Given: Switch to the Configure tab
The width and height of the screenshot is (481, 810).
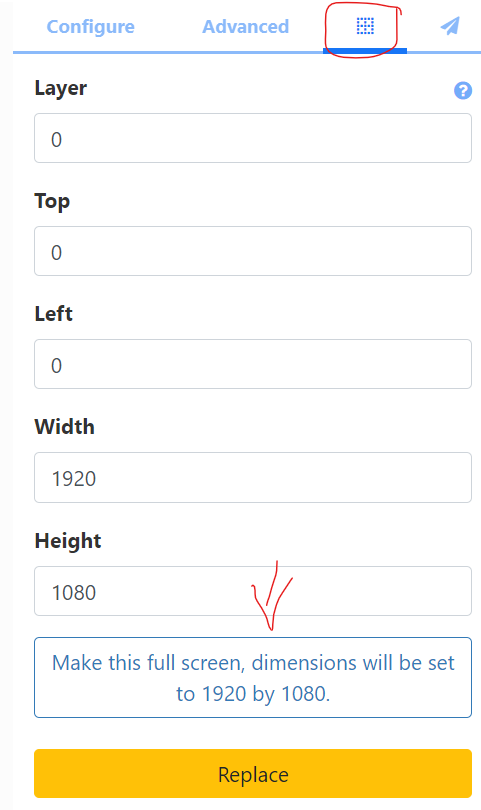Looking at the screenshot, I should pyautogui.click(x=90, y=26).
